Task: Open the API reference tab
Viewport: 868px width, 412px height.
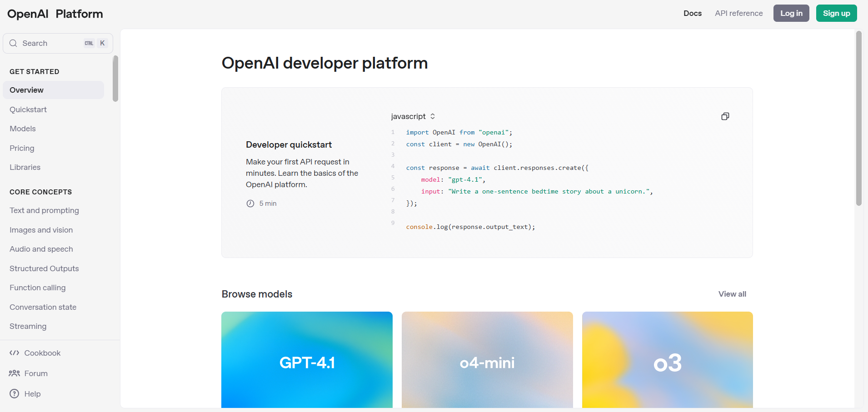Action: click(739, 13)
